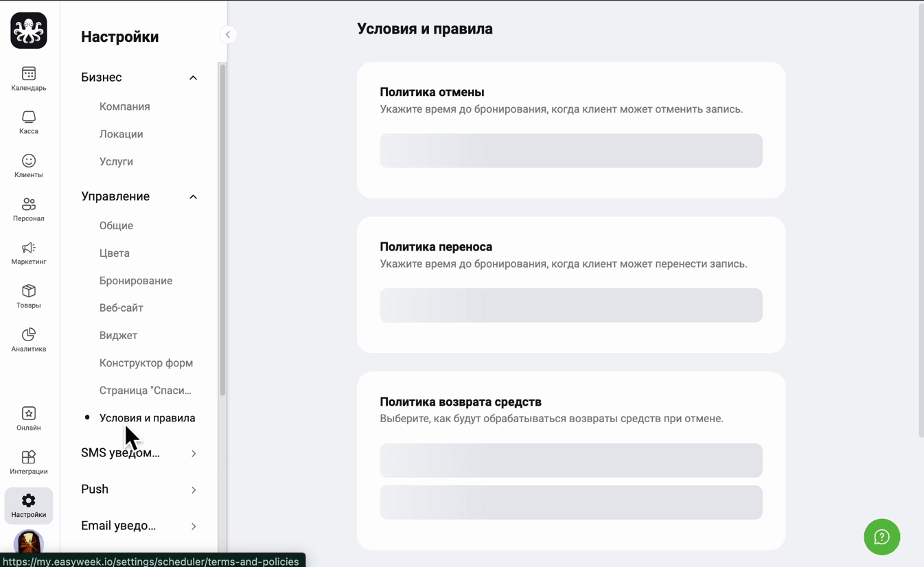Click the main page vertical scrollbar

tap(921, 220)
